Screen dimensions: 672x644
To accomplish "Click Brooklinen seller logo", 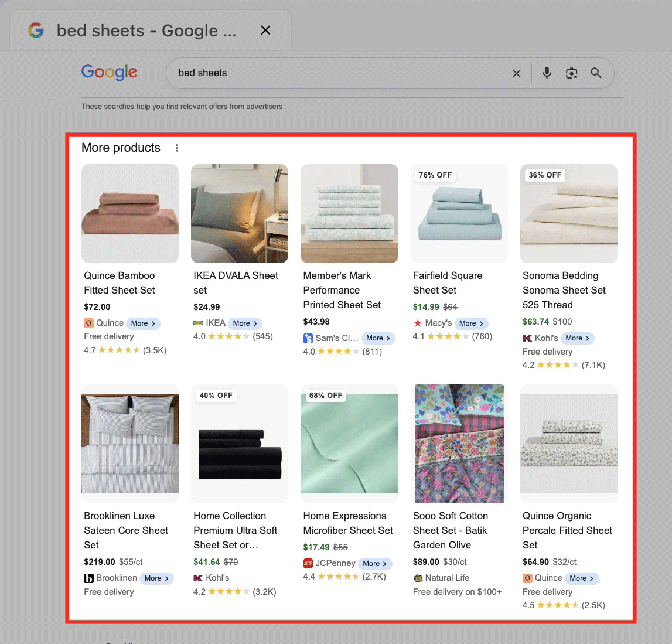I will 88,578.
